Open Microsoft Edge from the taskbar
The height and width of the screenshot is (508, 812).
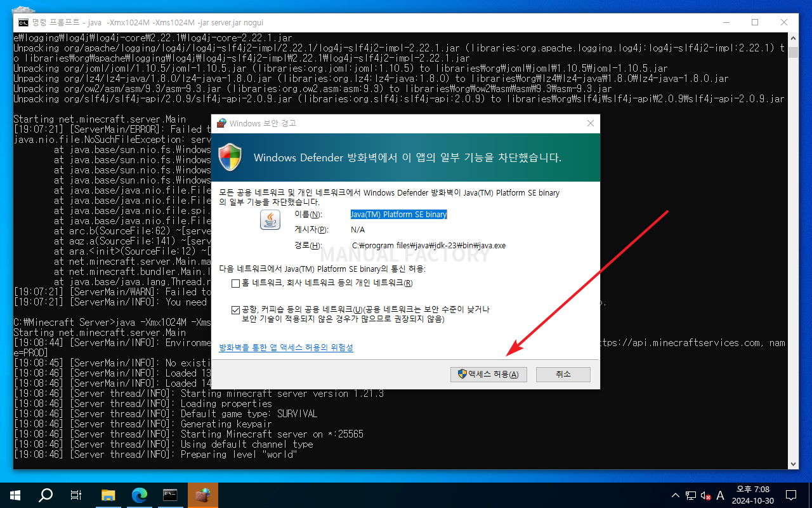(140, 495)
